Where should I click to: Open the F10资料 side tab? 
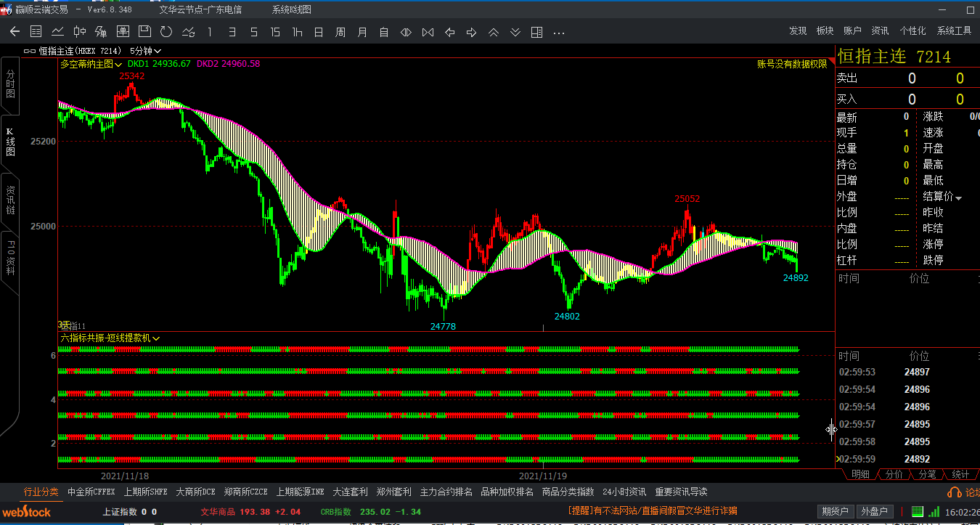(x=10, y=256)
